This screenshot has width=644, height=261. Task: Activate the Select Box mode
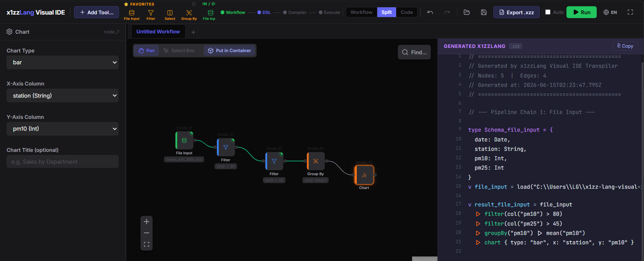(179, 50)
